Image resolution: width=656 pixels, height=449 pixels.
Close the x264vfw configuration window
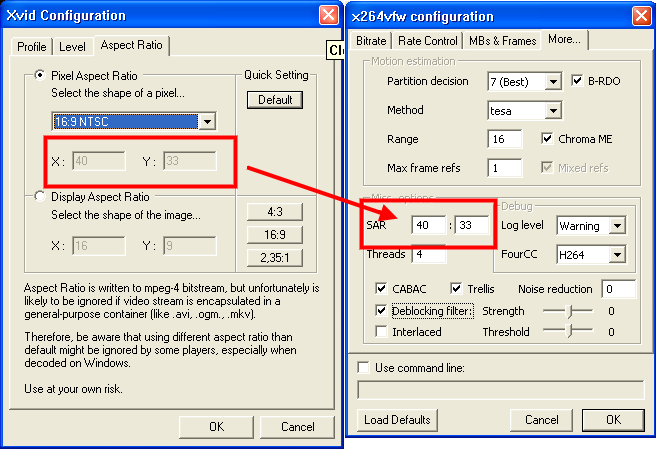[641, 16]
